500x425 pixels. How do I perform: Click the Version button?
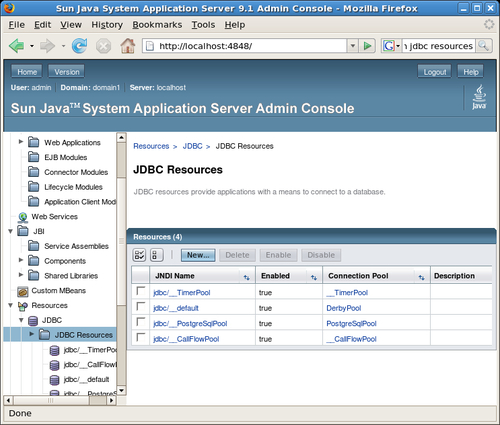tap(67, 72)
